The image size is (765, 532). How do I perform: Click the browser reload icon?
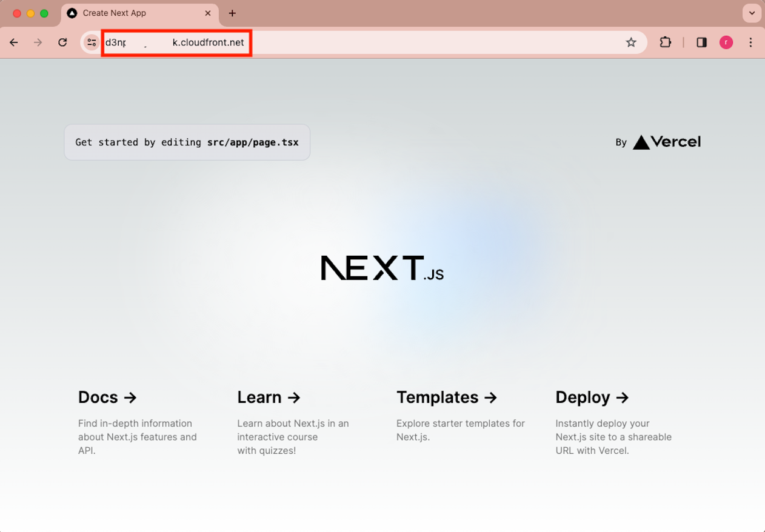click(x=62, y=42)
